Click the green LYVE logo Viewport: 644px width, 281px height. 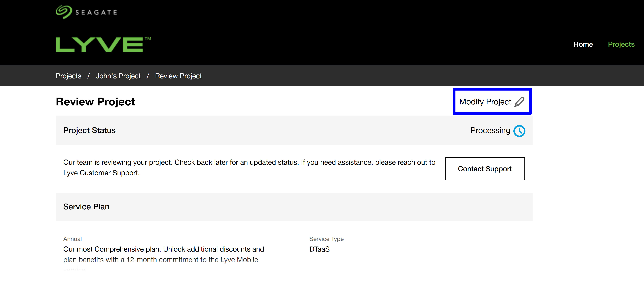pyautogui.click(x=103, y=45)
